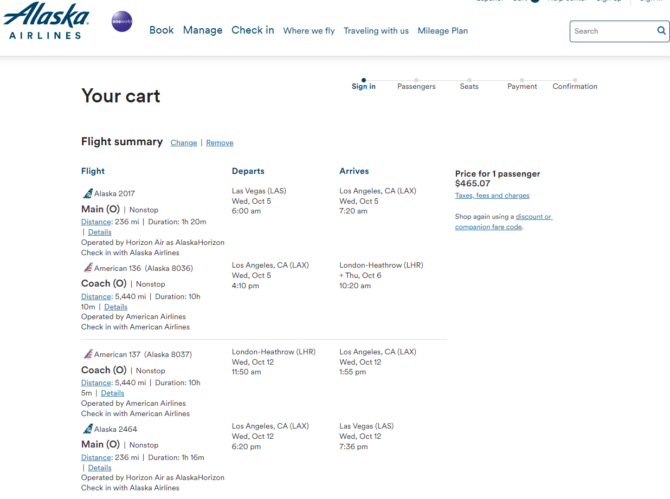Screen dimensions: 670x499
Task: Click Distance link for Alaska 2017
Action: tap(96, 222)
